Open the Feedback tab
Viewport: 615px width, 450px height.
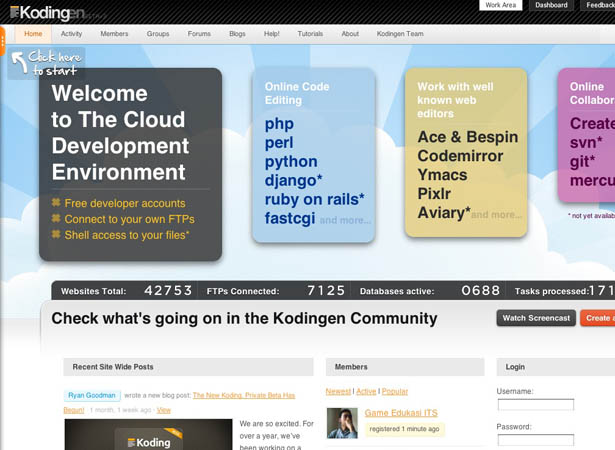[x=599, y=5]
